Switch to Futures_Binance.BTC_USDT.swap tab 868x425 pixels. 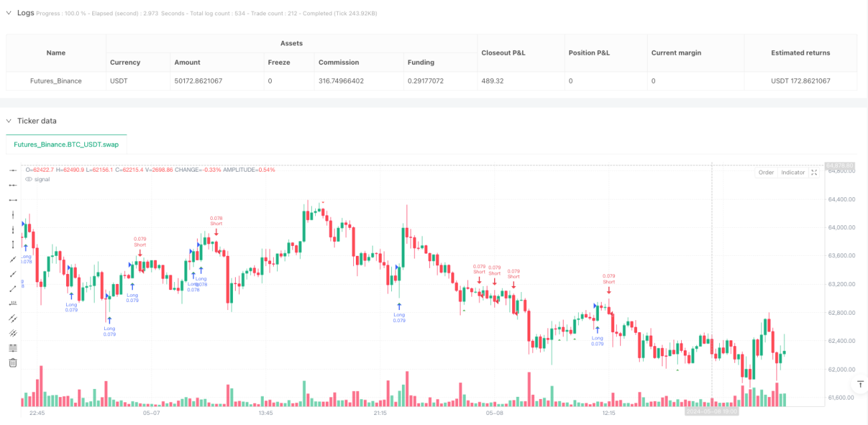coord(66,144)
